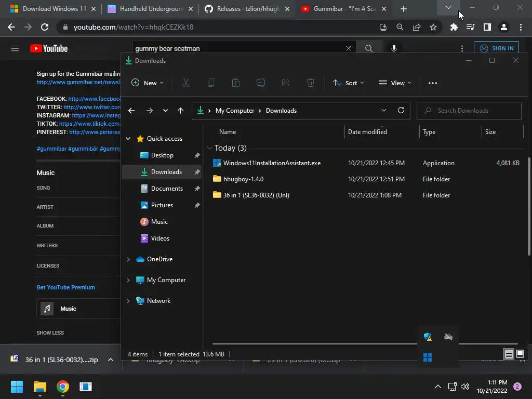Select the hhugboy-1.4.0 folder
Image resolution: width=532 pixels, height=399 pixels.
tap(366, 179)
